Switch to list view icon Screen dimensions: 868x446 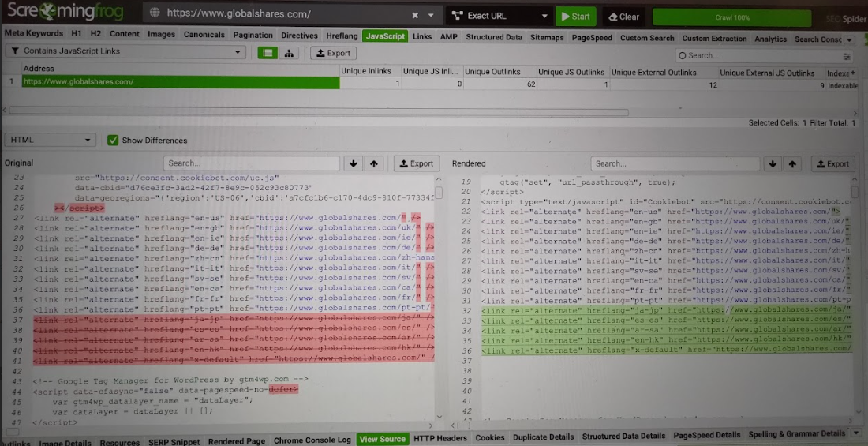pyautogui.click(x=268, y=53)
